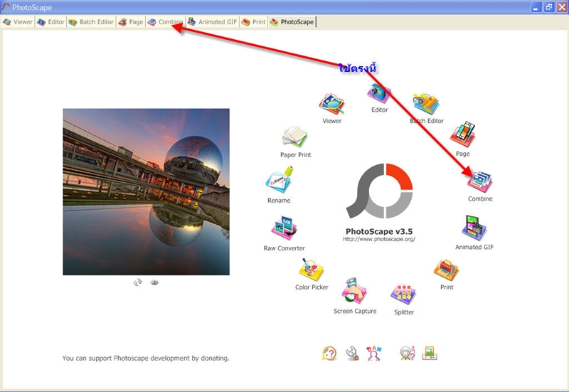Click the PhotoScape v3.5 title text
The width and height of the screenshot is (569, 392).
tap(379, 231)
